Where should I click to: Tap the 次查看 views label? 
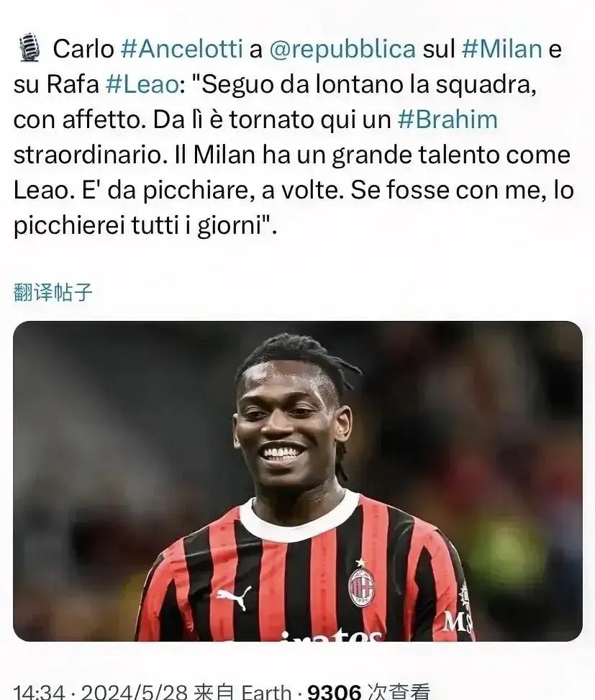click(399, 692)
